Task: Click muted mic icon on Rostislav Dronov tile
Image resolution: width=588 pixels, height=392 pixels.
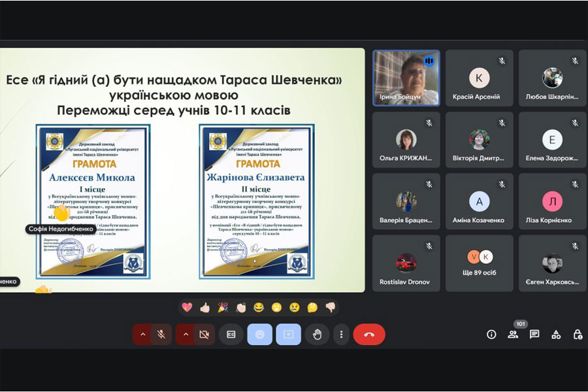Action: [429, 246]
